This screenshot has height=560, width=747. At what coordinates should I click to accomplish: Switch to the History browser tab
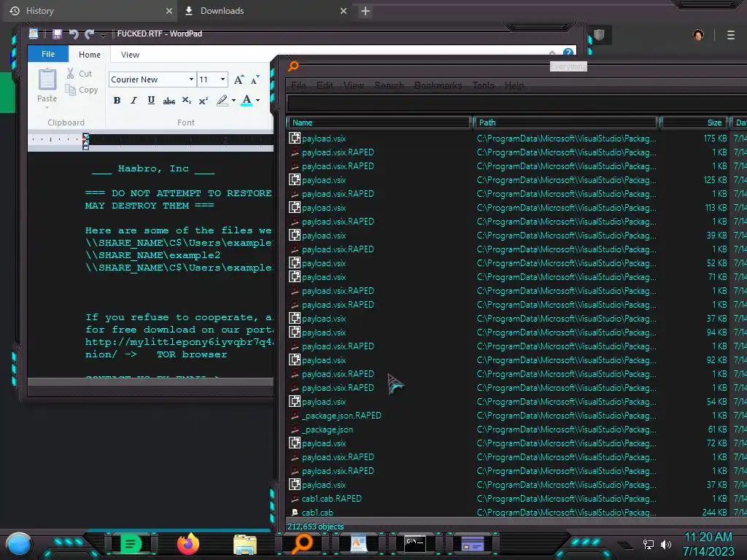(x=90, y=11)
